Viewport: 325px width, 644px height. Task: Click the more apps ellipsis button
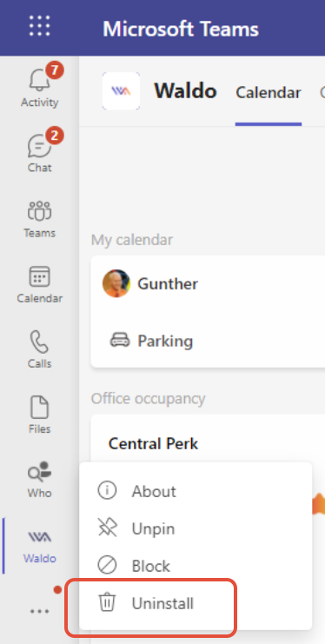pyautogui.click(x=39, y=612)
